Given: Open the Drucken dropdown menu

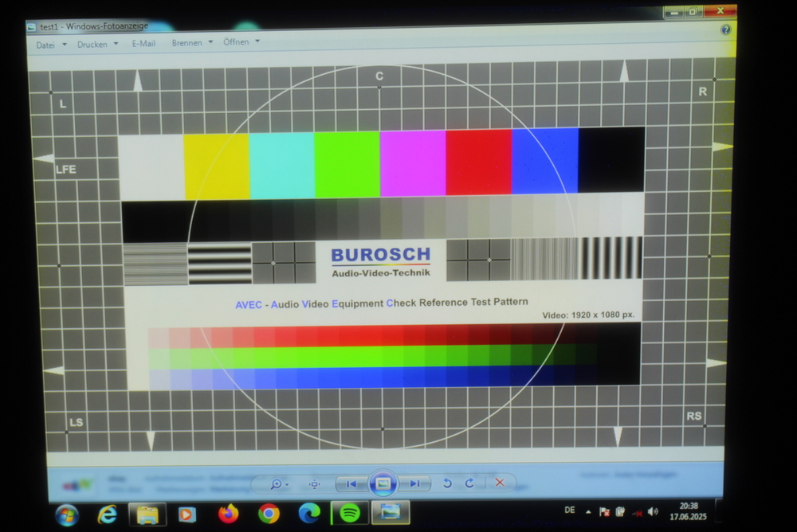Looking at the screenshot, I should (97, 45).
